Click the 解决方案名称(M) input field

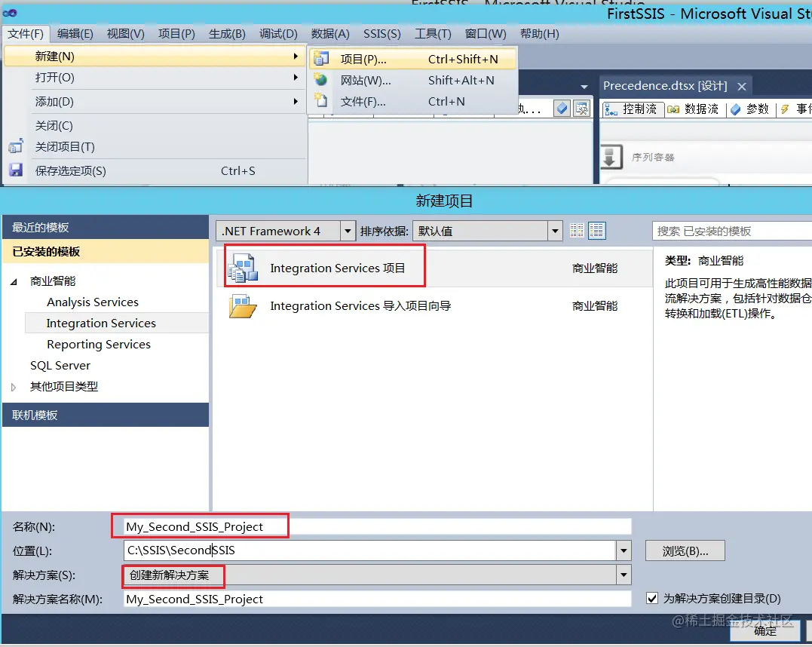[x=377, y=599]
